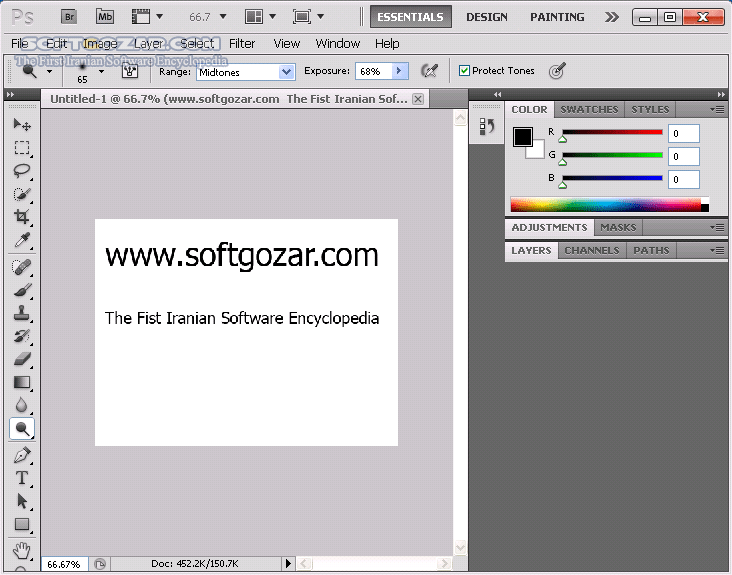Click the status bar zoom percentage field
The width and height of the screenshot is (732, 575).
64,564
